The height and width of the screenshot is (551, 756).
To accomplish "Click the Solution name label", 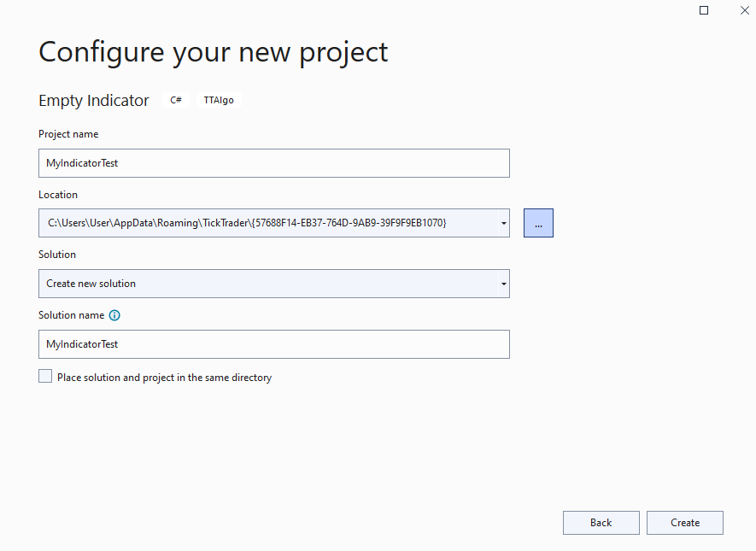I will tap(72, 314).
